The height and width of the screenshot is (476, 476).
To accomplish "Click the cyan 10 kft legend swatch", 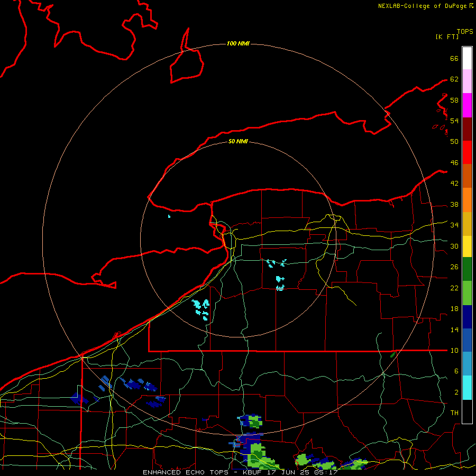I will click(467, 388).
